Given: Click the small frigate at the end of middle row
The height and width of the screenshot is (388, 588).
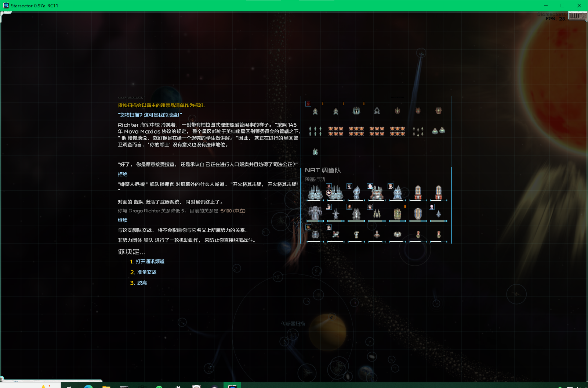Looking at the screenshot, I should click(x=439, y=214).
